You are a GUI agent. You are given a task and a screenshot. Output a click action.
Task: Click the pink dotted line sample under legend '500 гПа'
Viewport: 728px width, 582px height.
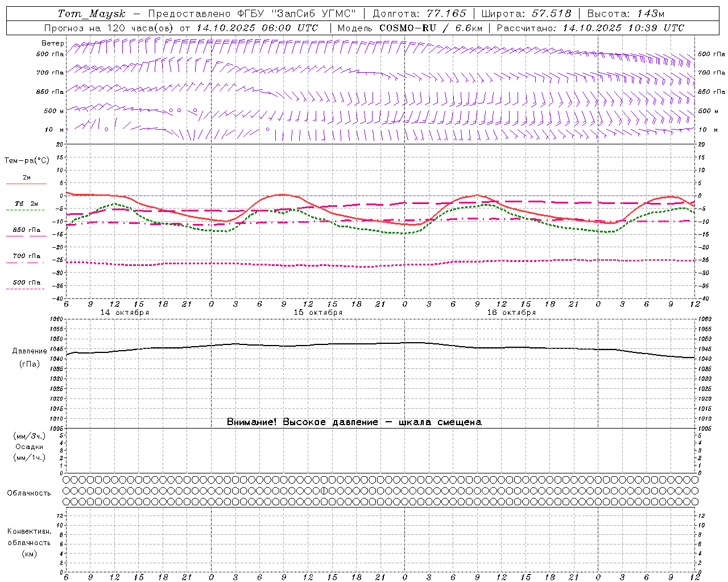coord(26,289)
